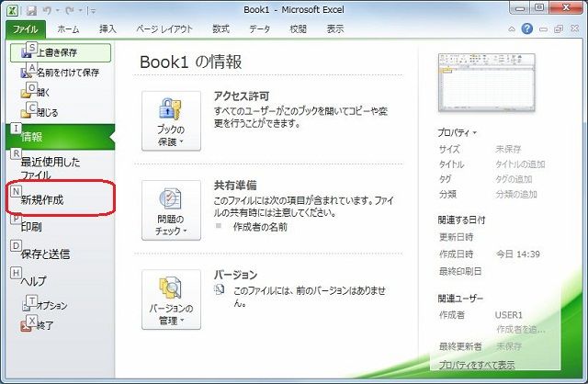
Task: Click the Redo icon in quick access toolbar
Action: pos(70,10)
